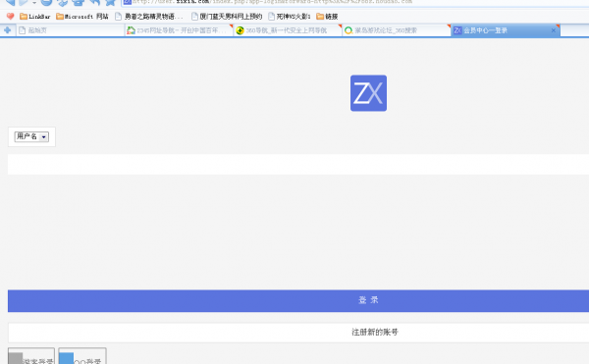Close the 会员中心-登录 tab
The image size is (589, 364).
point(554,30)
